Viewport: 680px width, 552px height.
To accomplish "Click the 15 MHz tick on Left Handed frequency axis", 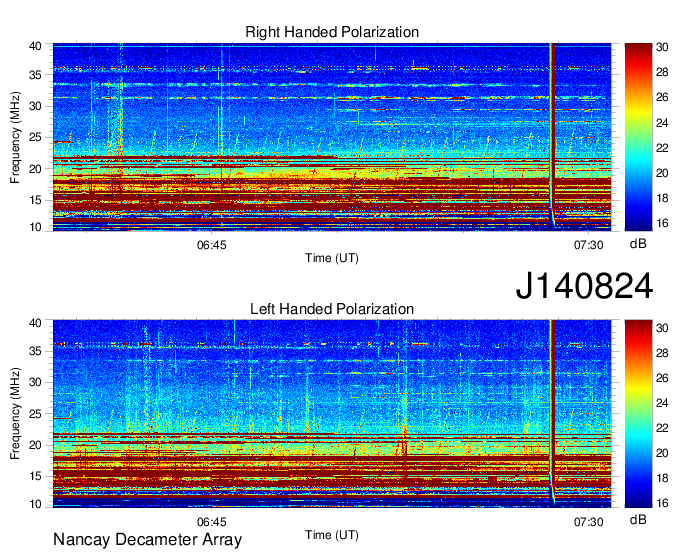I will [x=35, y=477].
